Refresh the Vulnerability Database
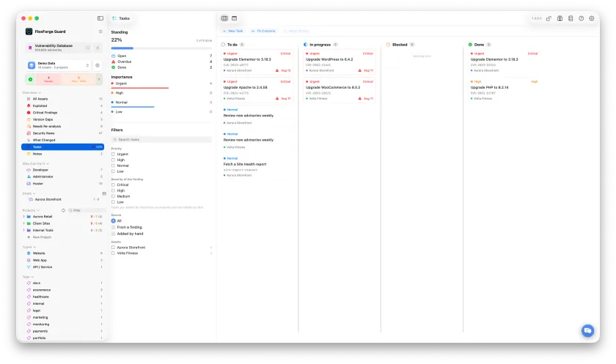Screen dimensions: 616x364 (98, 48)
